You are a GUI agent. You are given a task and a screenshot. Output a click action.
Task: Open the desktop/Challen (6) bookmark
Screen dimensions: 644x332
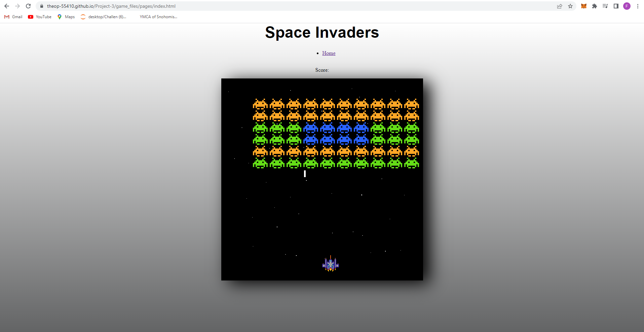[x=104, y=17]
